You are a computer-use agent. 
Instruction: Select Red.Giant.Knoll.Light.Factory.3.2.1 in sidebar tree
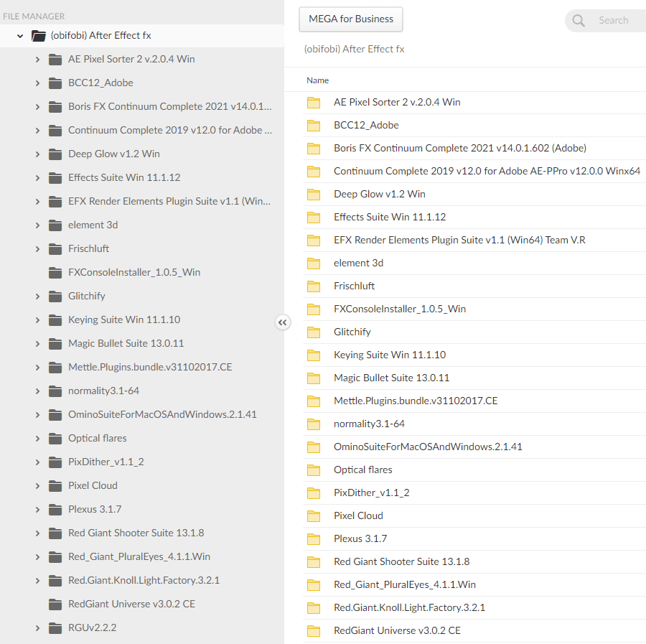(144, 580)
